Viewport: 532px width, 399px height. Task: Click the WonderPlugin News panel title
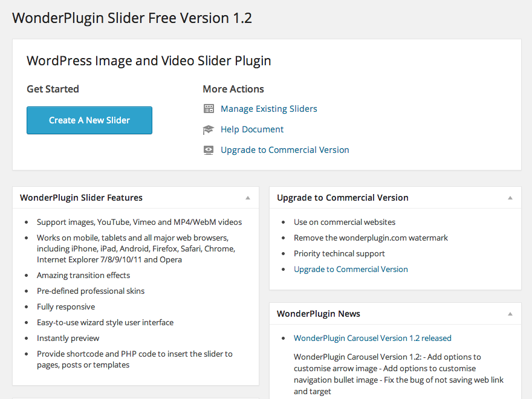318,314
